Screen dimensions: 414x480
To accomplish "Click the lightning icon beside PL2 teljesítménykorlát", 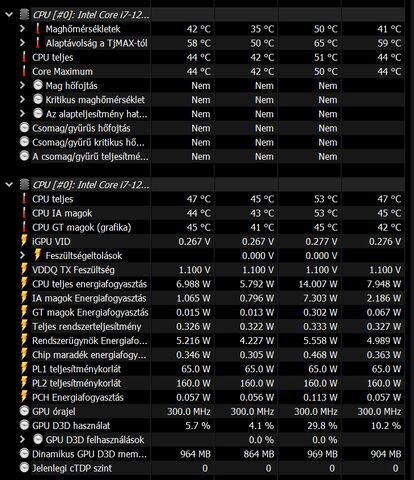I will (x=24, y=383).
